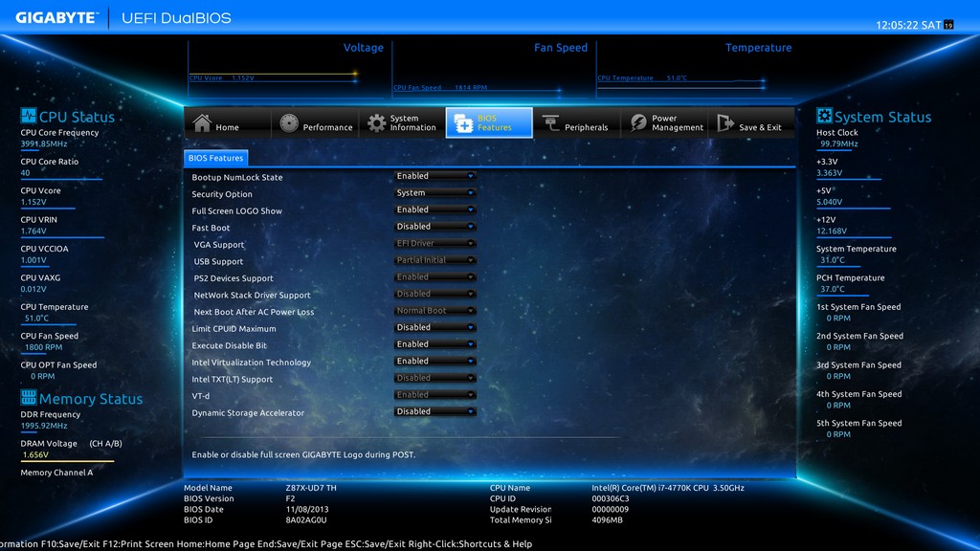Select the Save & Exit menu
The height and width of the screenshot is (551, 980).
[751, 122]
